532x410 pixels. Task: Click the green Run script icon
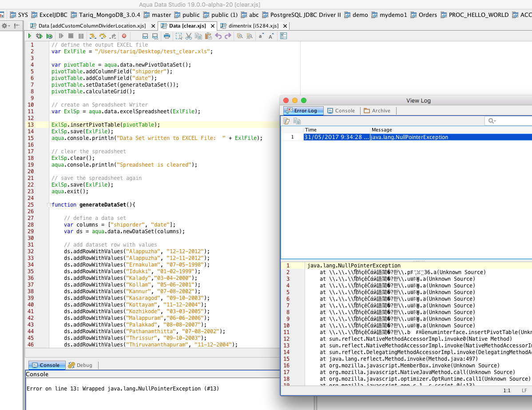(29, 36)
